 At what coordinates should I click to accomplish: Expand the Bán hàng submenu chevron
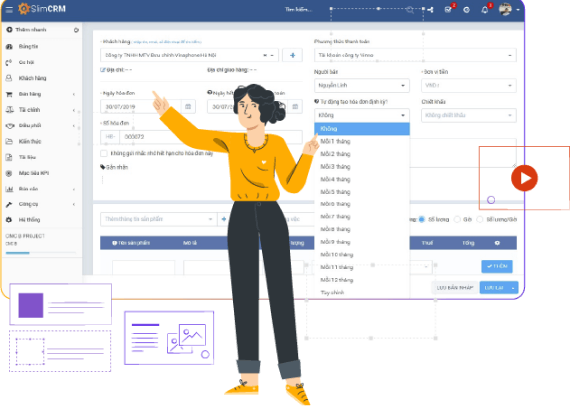(x=74, y=94)
